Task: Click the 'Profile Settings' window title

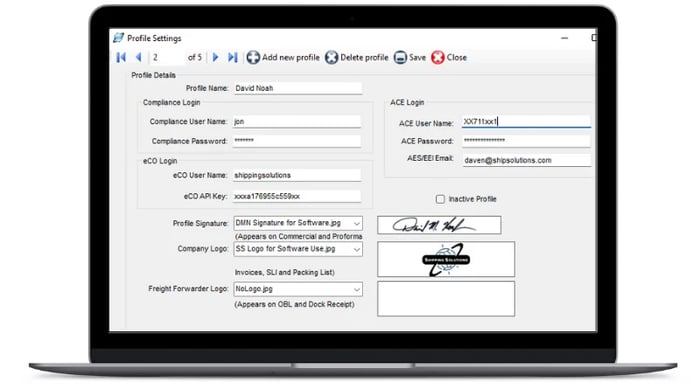Action: 154,38
